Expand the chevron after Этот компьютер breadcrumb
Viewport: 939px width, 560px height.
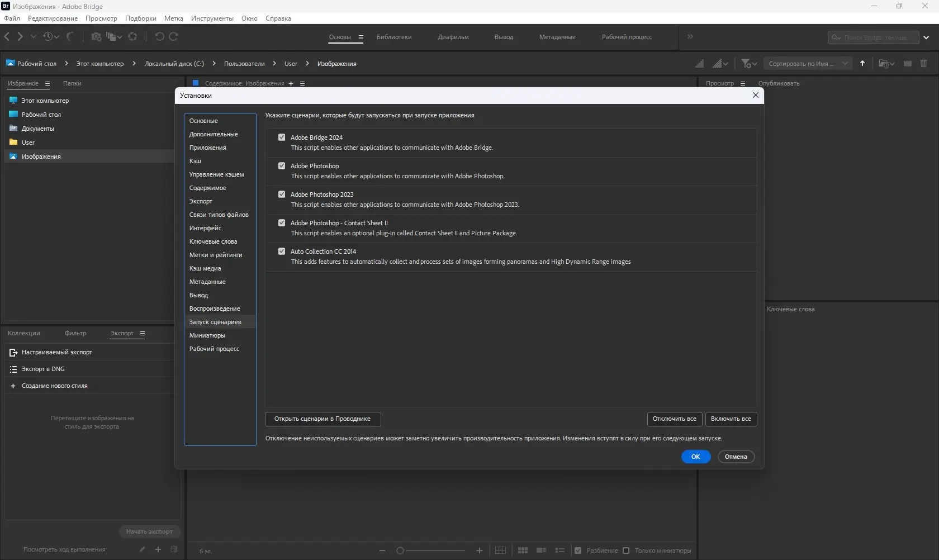pyautogui.click(x=134, y=64)
